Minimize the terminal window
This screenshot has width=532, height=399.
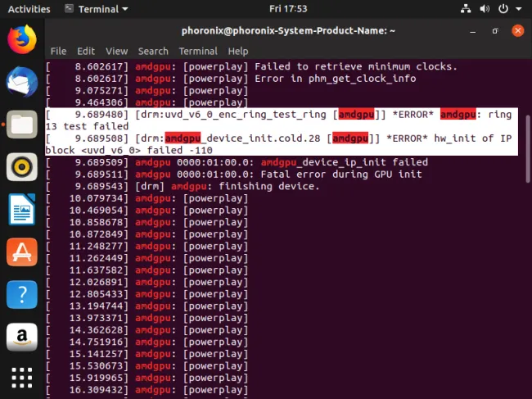tap(472, 31)
